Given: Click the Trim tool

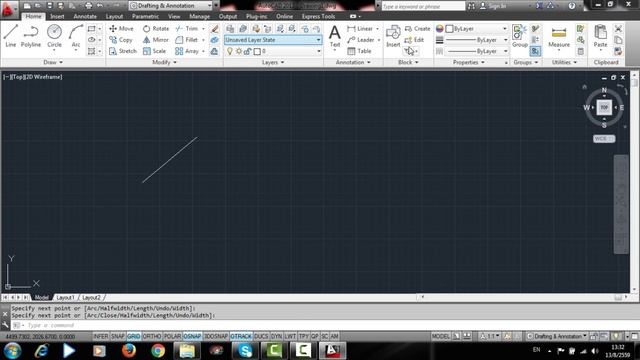Looking at the screenshot, I should (x=187, y=29).
